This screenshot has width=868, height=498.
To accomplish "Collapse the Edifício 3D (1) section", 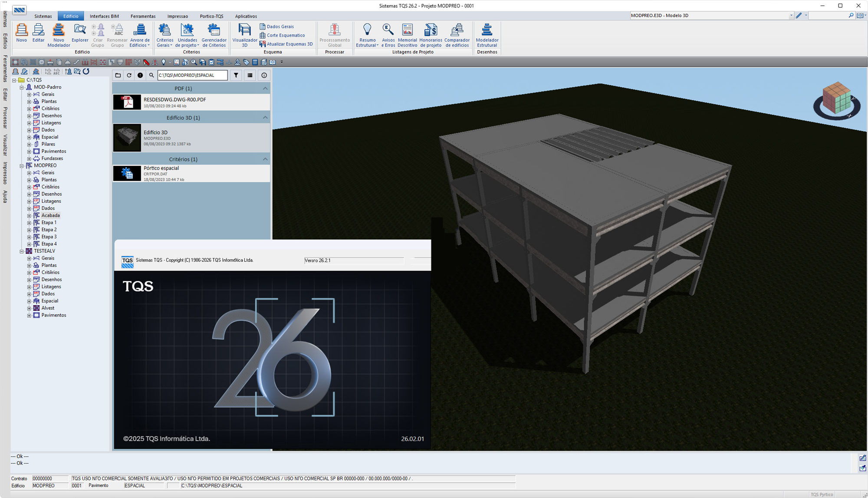I will pos(265,117).
